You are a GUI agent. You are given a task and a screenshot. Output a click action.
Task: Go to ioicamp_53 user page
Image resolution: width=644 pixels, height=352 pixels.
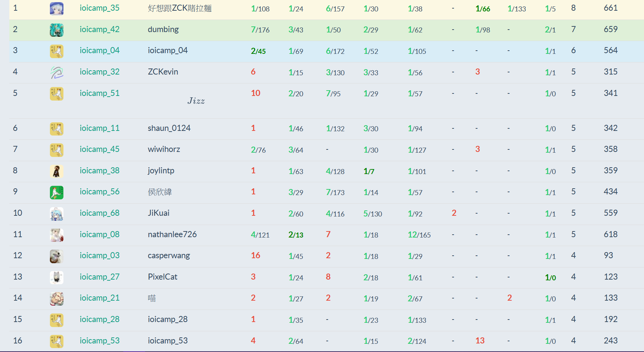point(99,341)
